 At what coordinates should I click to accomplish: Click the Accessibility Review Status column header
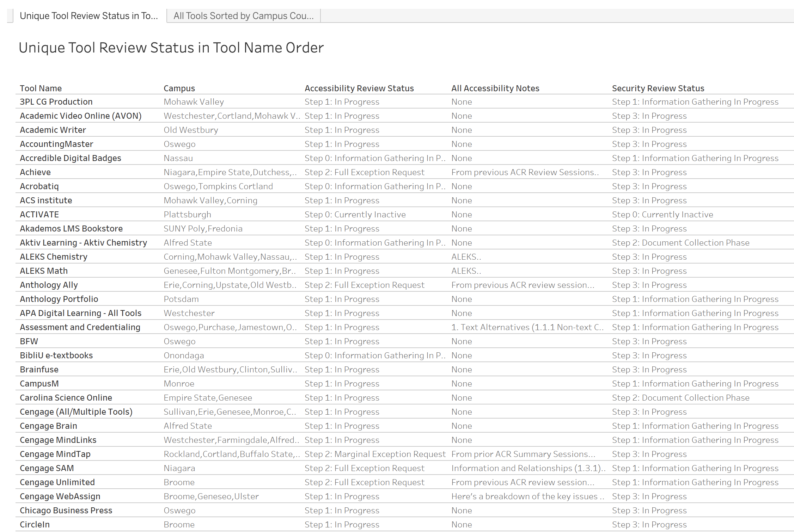359,88
